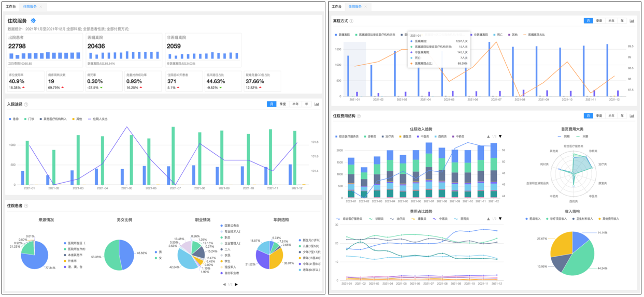Select 季度 period in 入院途径 panel
The width and height of the screenshot is (644, 297).
click(282, 104)
